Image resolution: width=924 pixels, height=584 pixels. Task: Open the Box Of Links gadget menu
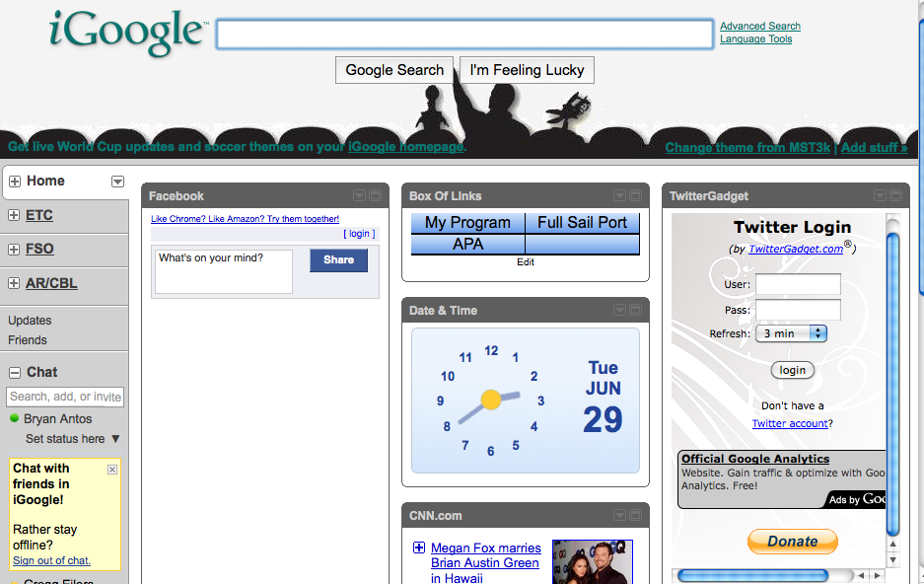[620, 195]
